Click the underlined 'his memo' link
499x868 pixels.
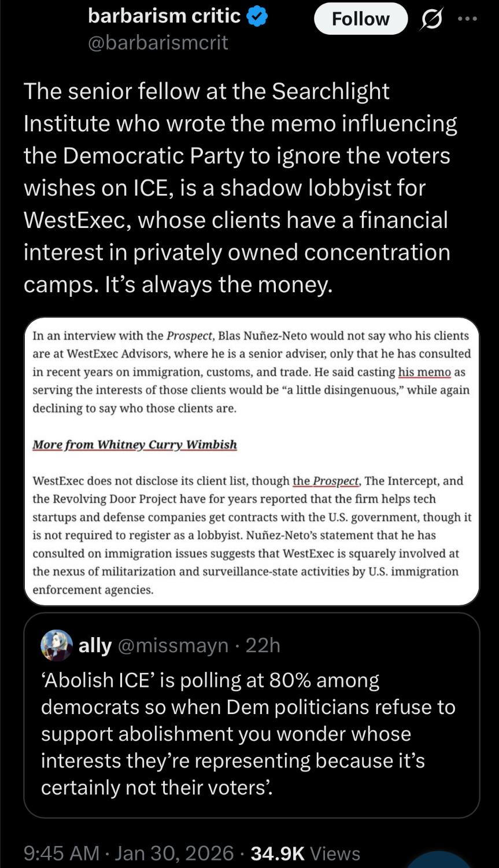pyautogui.click(x=424, y=372)
